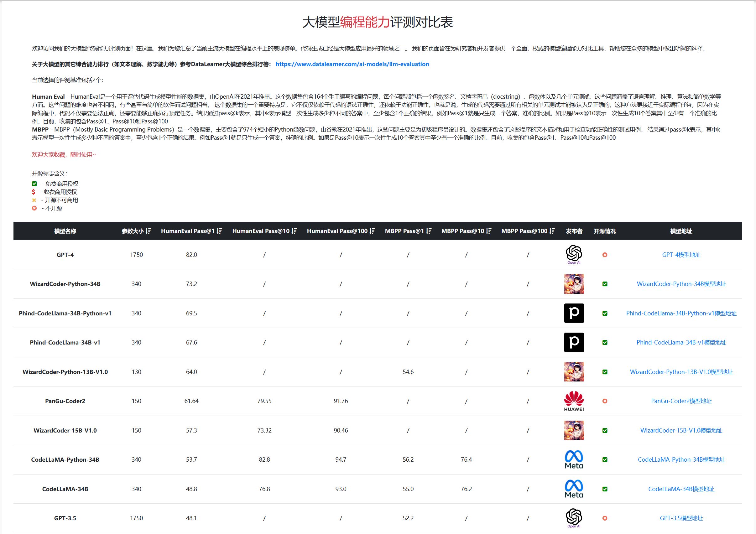Open Phind-CodeLlama-34B-v1模型地址 link
This screenshot has height=534, width=756.
click(x=681, y=342)
